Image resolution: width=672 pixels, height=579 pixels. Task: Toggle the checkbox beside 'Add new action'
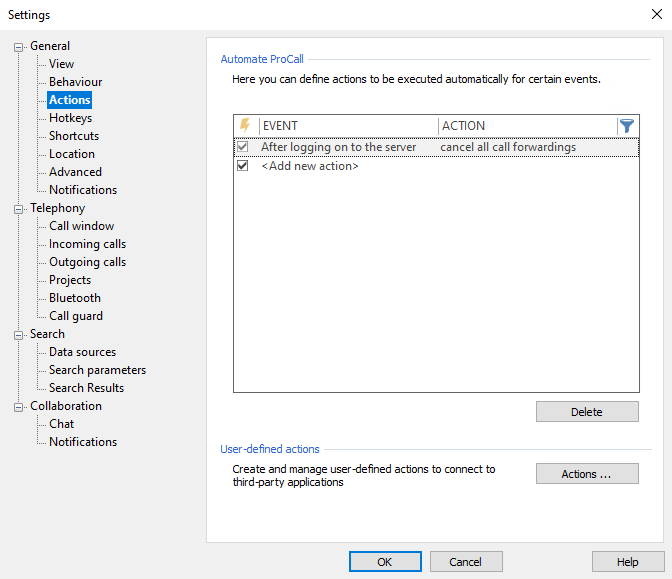pos(242,166)
